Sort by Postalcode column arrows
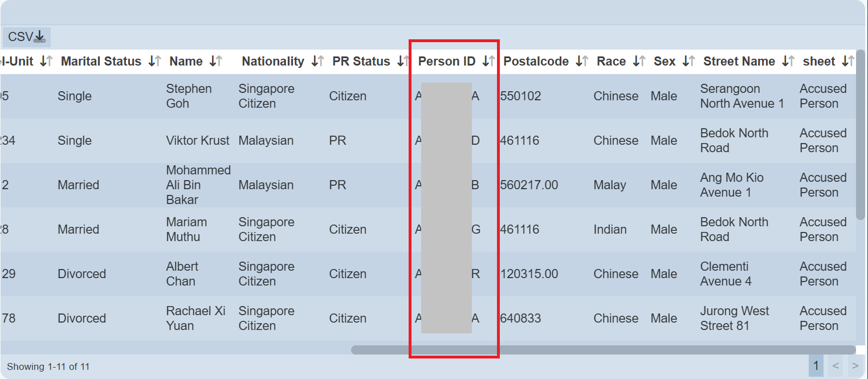 coord(581,62)
